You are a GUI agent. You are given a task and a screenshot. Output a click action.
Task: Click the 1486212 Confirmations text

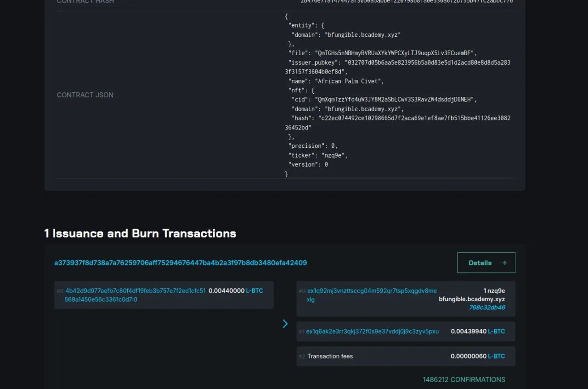pyautogui.click(x=464, y=379)
